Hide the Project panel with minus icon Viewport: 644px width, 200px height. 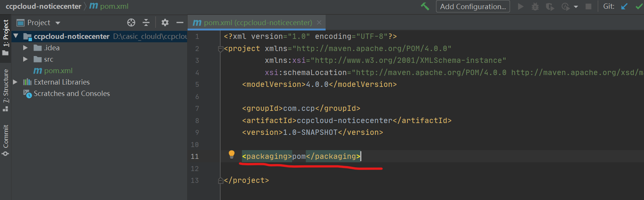click(x=180, y=22)
